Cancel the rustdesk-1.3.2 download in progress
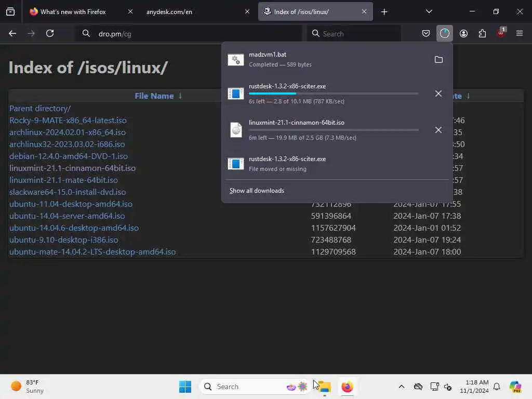 [x=438, y=94]
